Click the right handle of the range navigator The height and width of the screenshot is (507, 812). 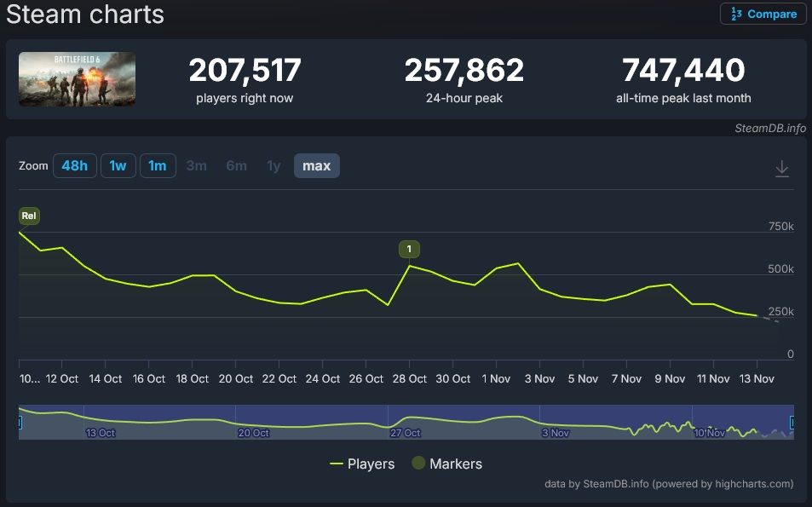point(792,422)
